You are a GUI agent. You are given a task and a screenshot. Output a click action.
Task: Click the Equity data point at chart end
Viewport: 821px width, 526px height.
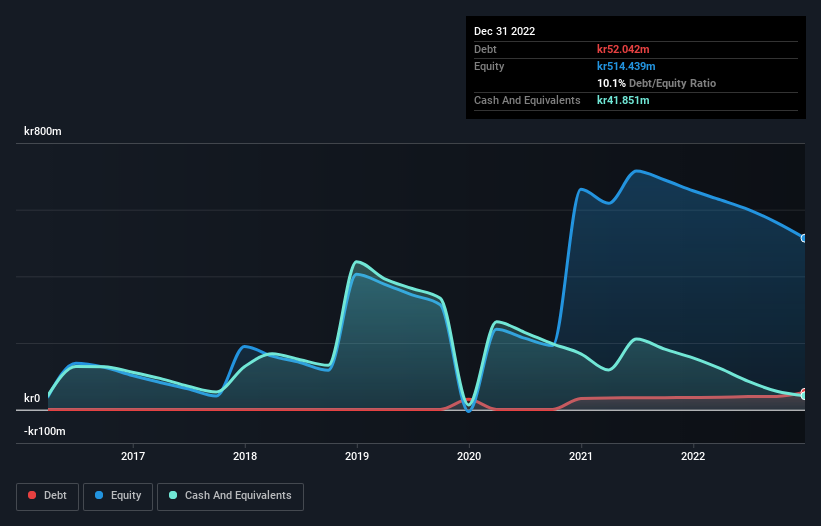coord(804,238)
